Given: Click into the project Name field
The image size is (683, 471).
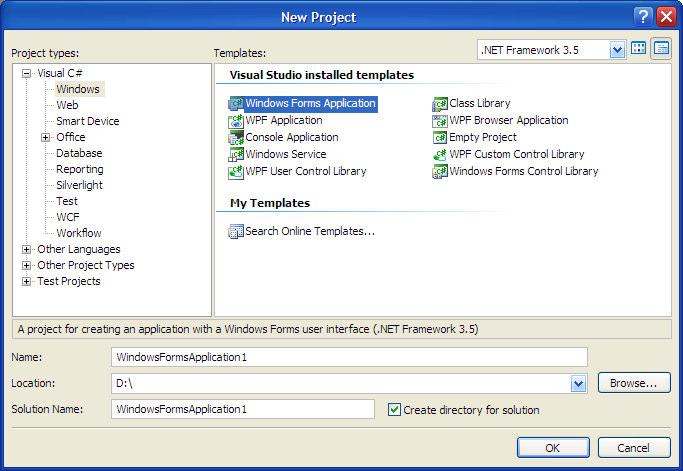Looking at the screenshot, I should tap(349, 357).
